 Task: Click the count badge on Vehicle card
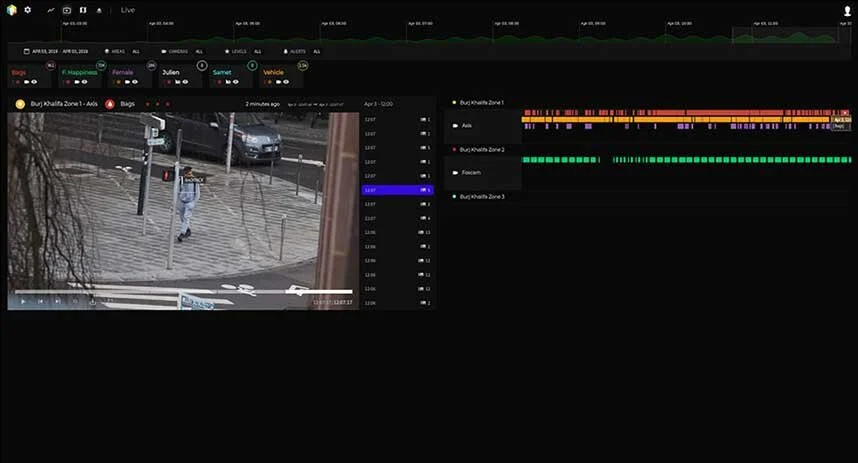(x=303, y=66)
